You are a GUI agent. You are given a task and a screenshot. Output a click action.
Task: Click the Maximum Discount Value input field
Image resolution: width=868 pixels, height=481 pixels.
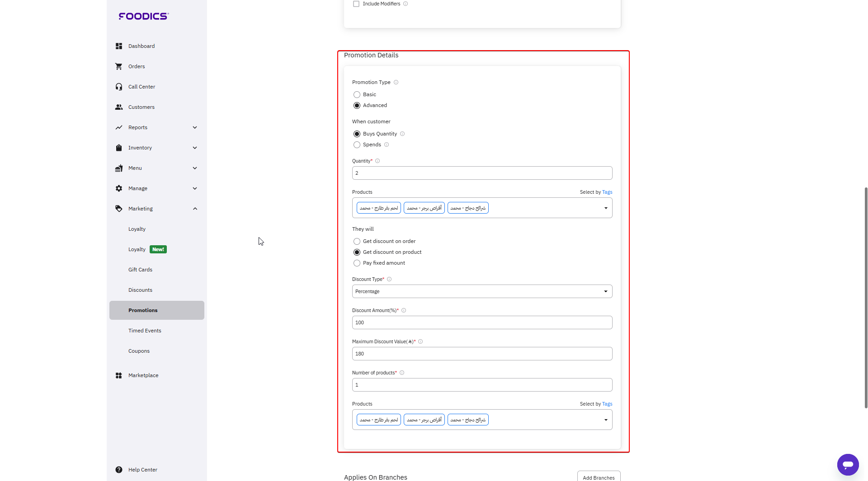click(x=482, y=354)
